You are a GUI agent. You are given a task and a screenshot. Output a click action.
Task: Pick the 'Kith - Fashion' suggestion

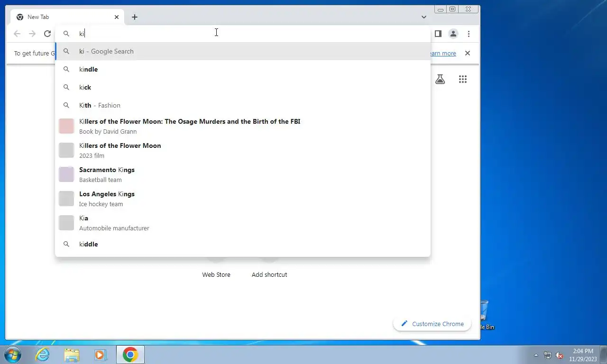(243, 105)
